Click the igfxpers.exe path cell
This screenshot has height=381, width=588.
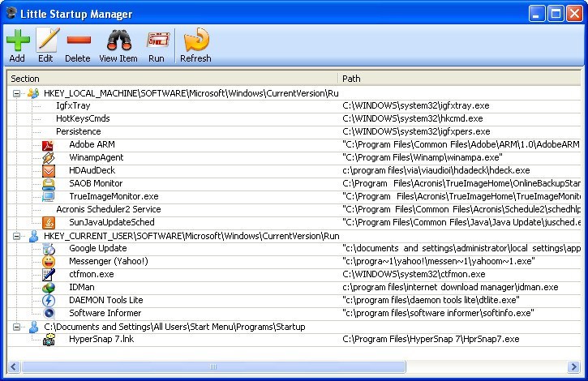click(x=416, y=131)
